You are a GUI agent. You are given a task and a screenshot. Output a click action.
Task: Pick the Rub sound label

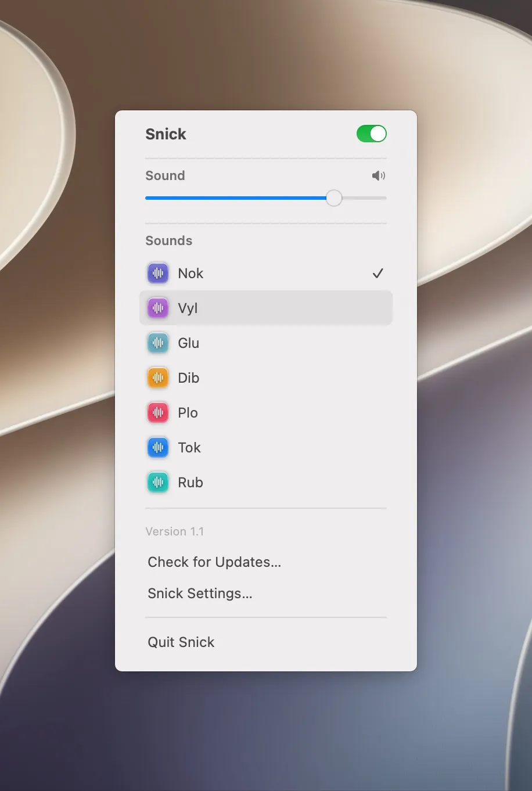click(x=190, y=483)
